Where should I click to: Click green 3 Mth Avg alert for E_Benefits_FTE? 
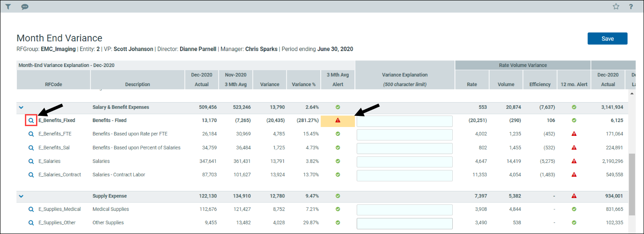338,134
